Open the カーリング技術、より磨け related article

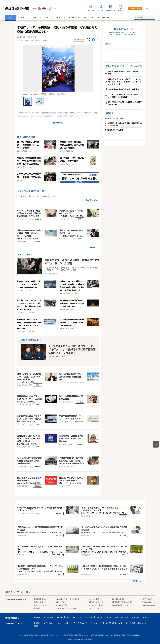[29, 145]
